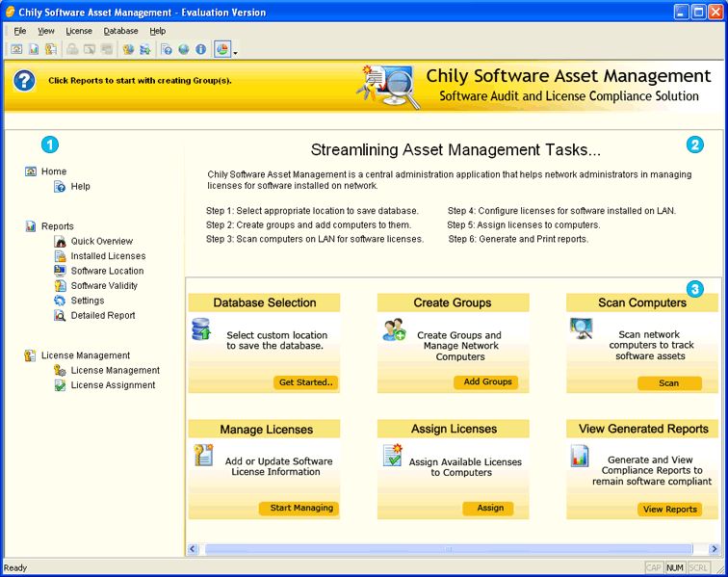The image size is (728, 577).
Task: Click the blue info icon in the toolbar
Action: pos(200,49)
